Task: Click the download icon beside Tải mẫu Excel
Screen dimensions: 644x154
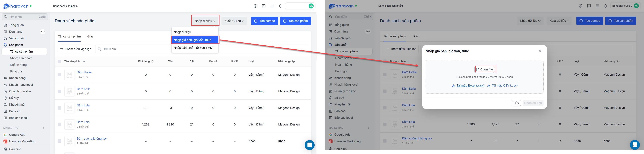Action: point(454,86)
